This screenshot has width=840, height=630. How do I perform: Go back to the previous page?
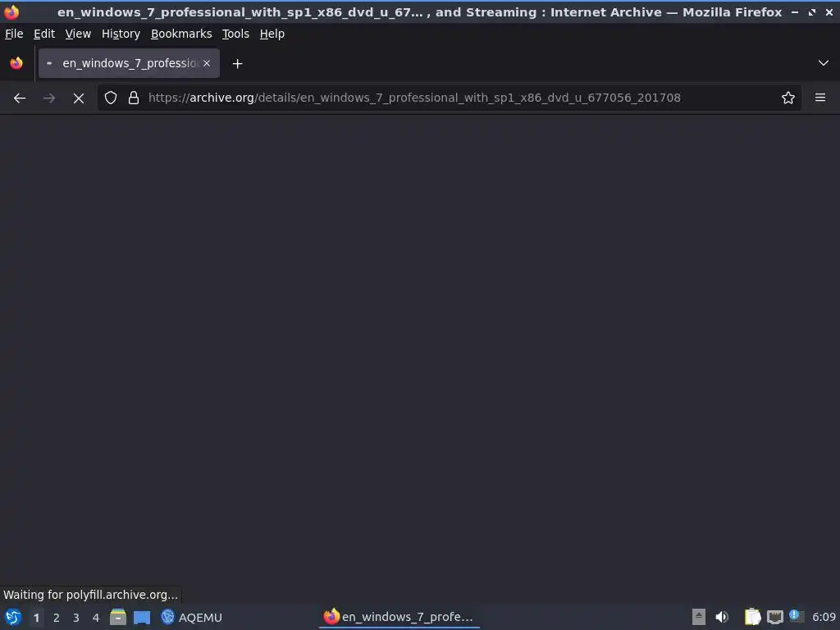click(20, 98)
